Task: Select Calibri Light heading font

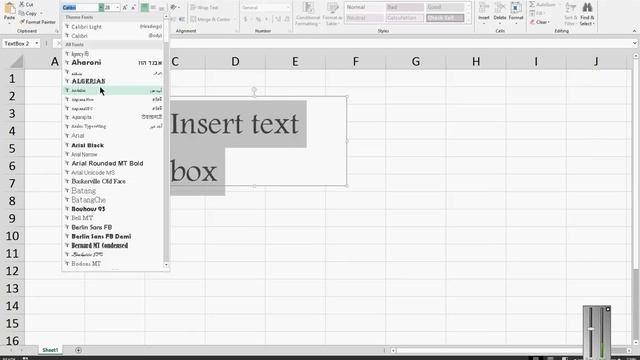Action: (x=113, y=27)
